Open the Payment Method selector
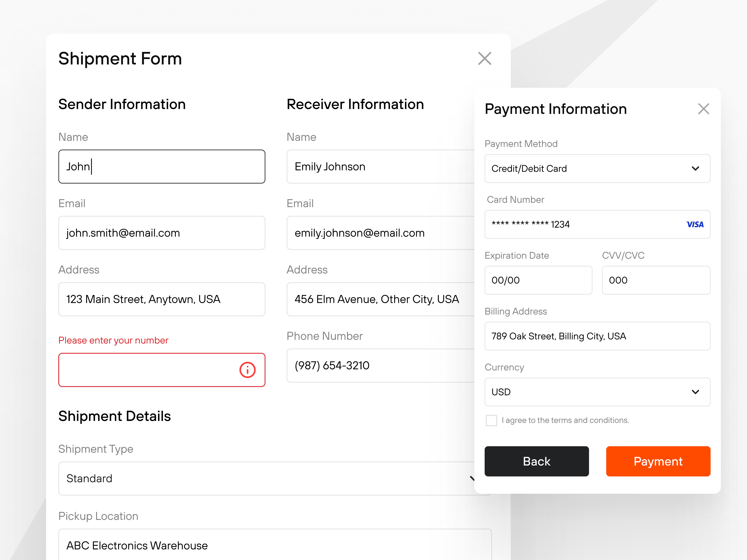 [597, 168]
